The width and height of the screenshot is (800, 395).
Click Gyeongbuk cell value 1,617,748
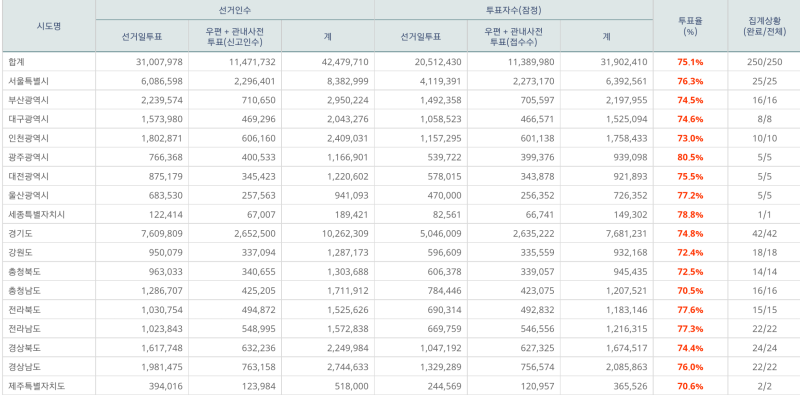[162, 348]
